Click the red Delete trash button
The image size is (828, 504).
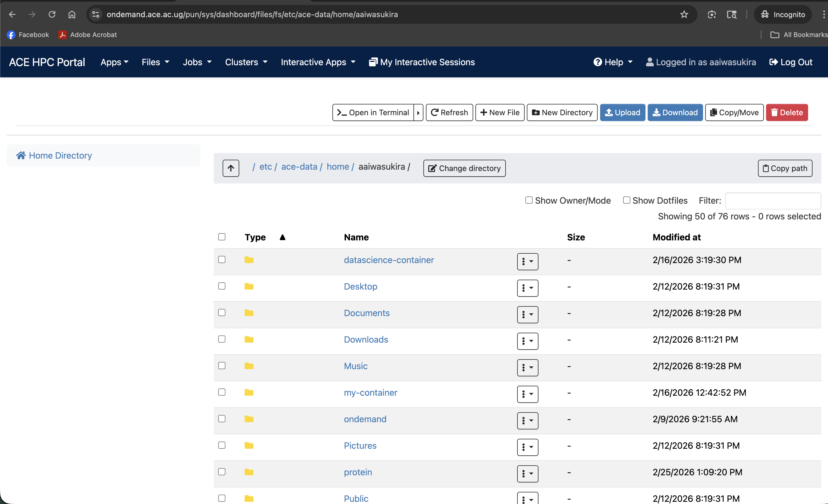point(787,112)
